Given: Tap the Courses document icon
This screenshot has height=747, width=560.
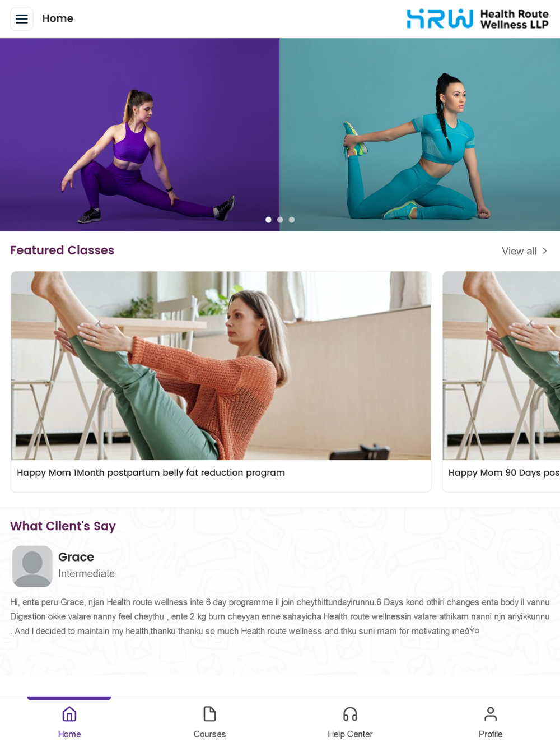Looking at the screenshot, I should click(x=209, y=714).
